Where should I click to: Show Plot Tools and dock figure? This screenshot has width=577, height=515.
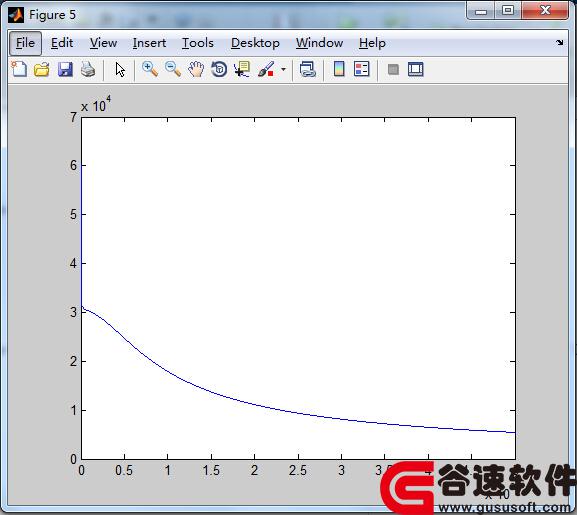point(416,69)
